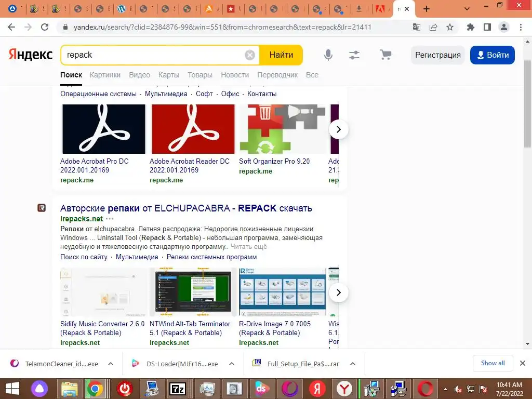This screenshot has height=399, width=532.
Task: Advance the repack.me carousel with right arrow
Action: click(x=338, y=129)
